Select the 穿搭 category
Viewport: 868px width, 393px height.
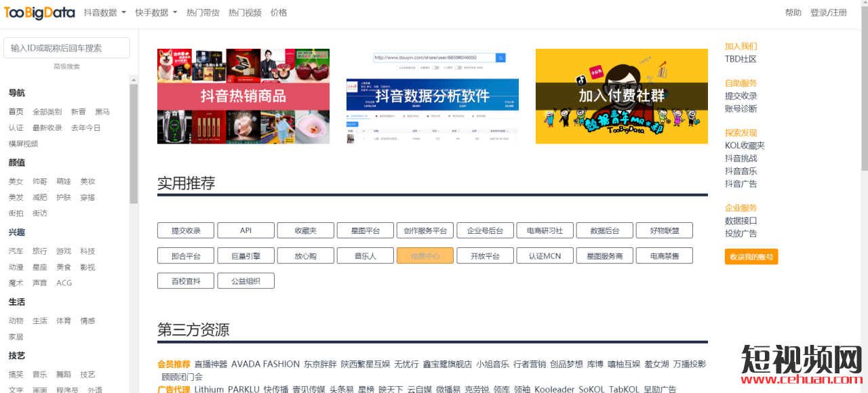87,197
